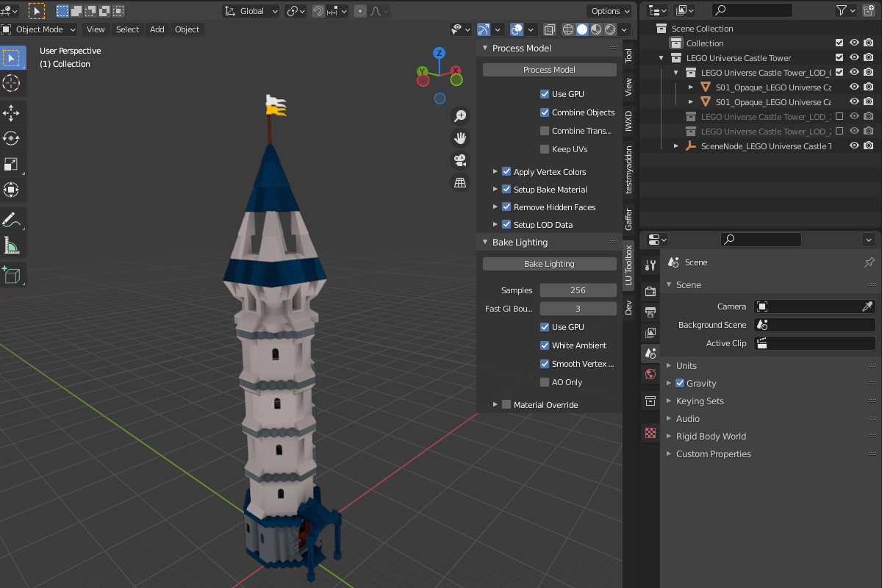
Task: Hide Scene Collection's Collection with eye icon
Action: coord(854,43)
